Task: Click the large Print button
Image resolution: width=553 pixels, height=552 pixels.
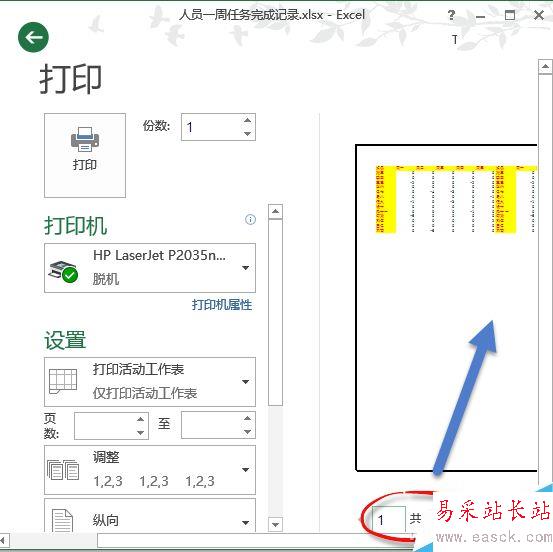Action: [x=85, y=155]
